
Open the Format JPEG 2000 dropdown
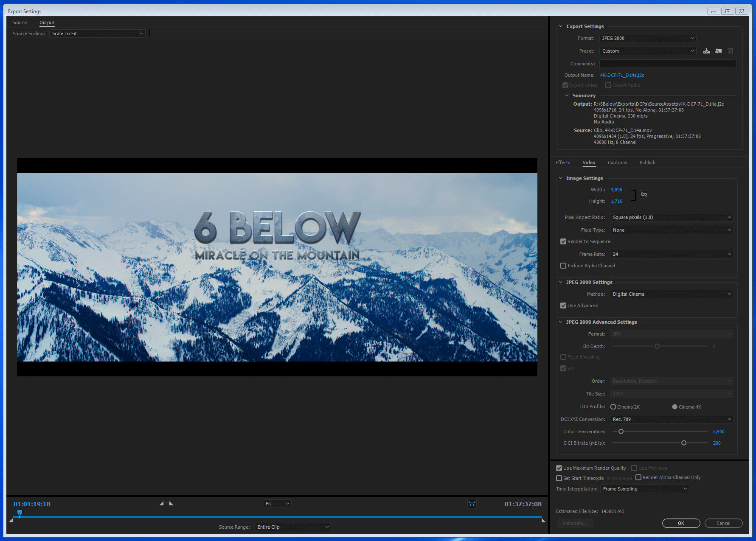[x=648, y=38]
